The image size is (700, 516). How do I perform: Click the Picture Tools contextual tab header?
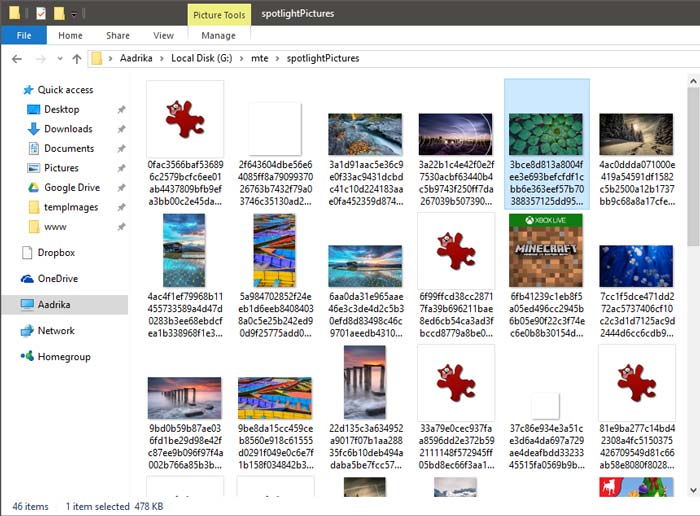pos(219,15)
